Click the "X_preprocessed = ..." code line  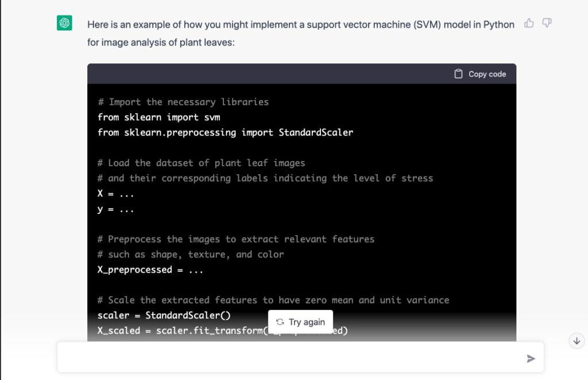pyautogui.click(x=150, y=270)
